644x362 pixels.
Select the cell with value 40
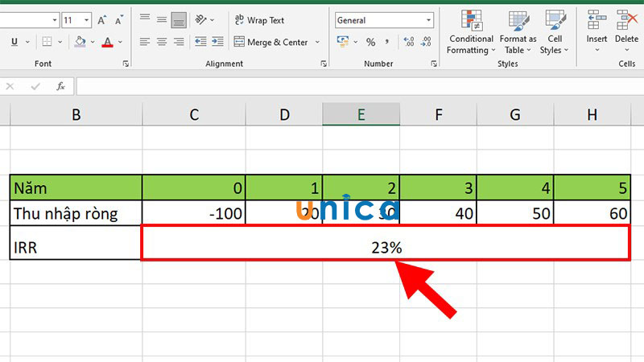[438, 213]
